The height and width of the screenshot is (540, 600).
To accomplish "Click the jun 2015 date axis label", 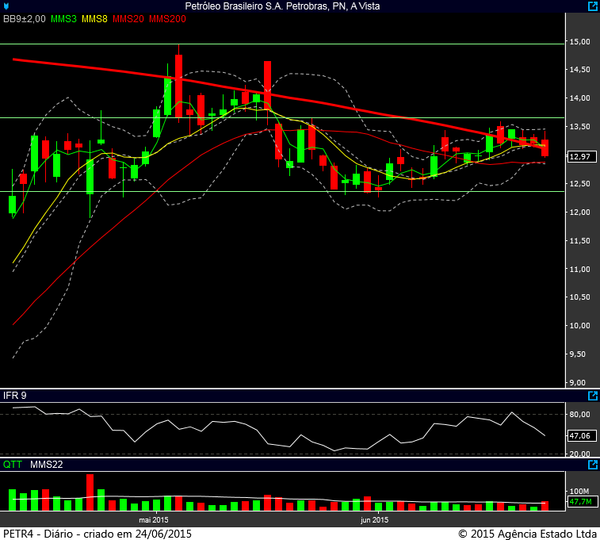I will 373,520.
